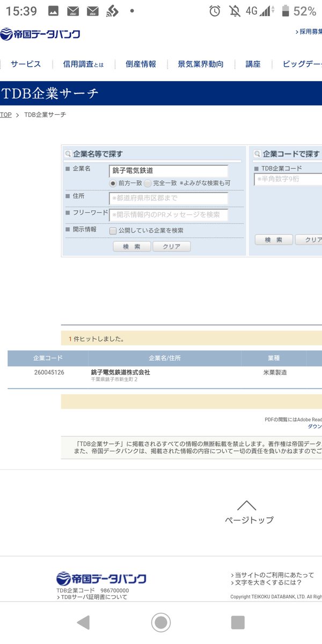Screen dimensions: 322x644
Task: Click the ページトップ up arrow
Action: [x=247, y=506]
